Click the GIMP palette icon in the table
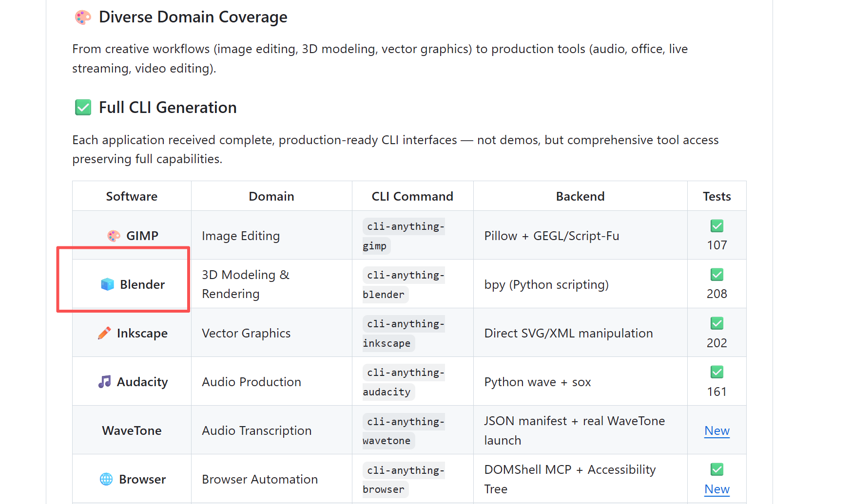This screenshot has height=504, width=851. [x=114, y=236]
